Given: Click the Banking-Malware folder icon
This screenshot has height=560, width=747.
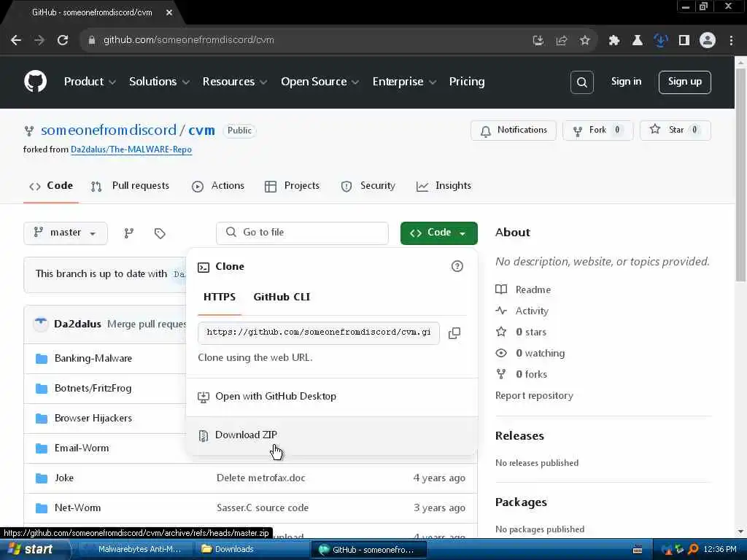Looking at the screenshot, I should pos(42,359).
